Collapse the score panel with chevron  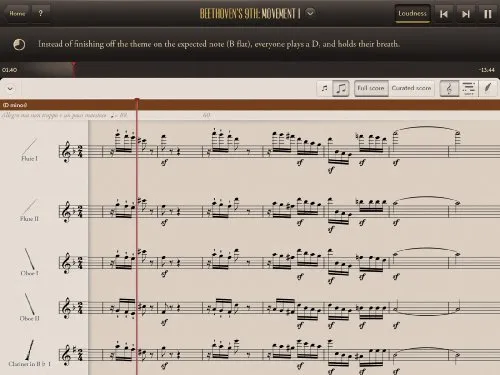10,89
